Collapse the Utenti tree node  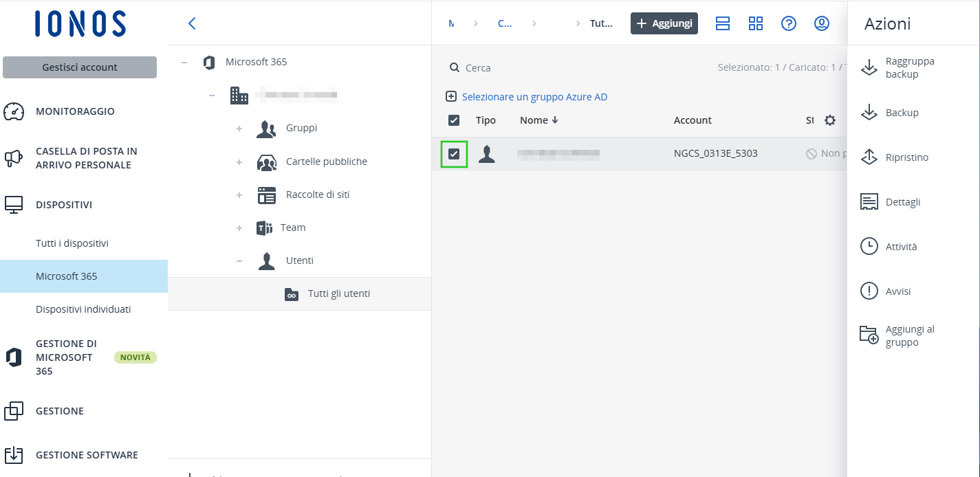click(x=239, y=261)
